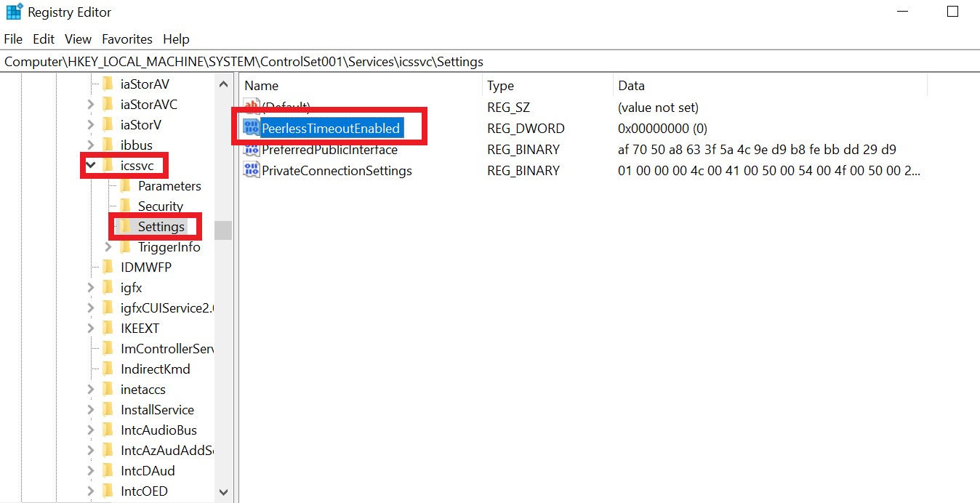Select the (Default) REG_SZ string value icon
Viewport: 980px width, 503px height.
click(251, 107)
